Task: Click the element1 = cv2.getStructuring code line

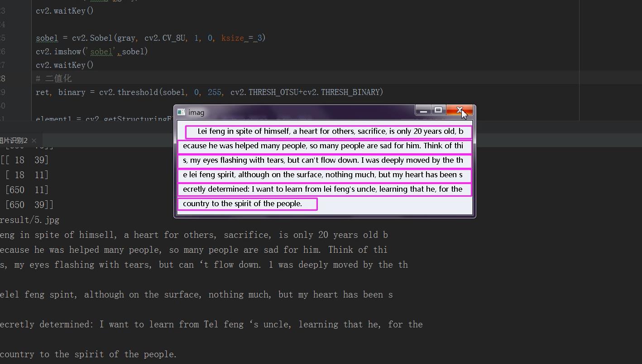Action: point(105,118)
